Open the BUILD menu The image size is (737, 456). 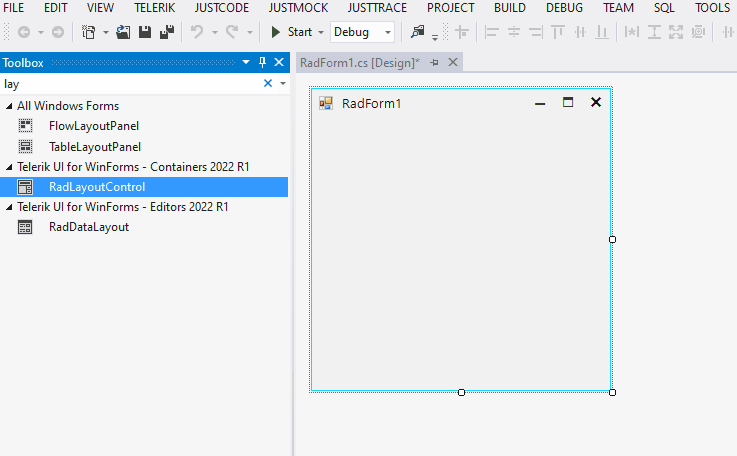pyautogui.click(x=509, y=7)
